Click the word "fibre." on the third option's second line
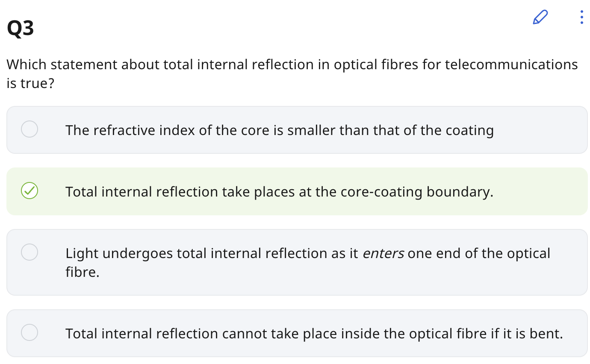The image size is (590, 364). click(x=83, y=272)
